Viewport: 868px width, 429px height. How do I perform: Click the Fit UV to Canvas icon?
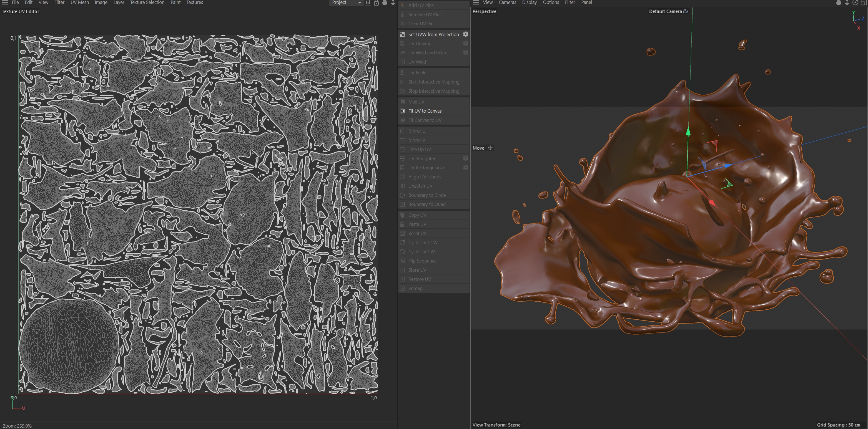402,111
